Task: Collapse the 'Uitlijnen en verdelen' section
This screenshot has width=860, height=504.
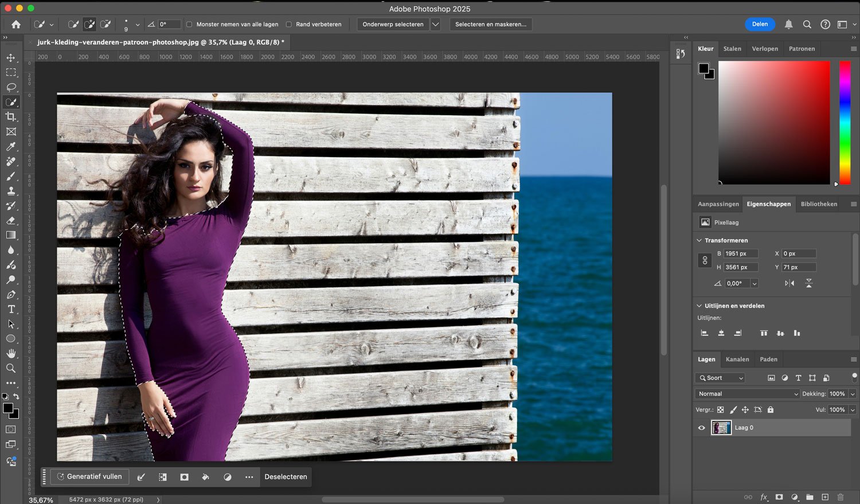Action: point(699,306)
